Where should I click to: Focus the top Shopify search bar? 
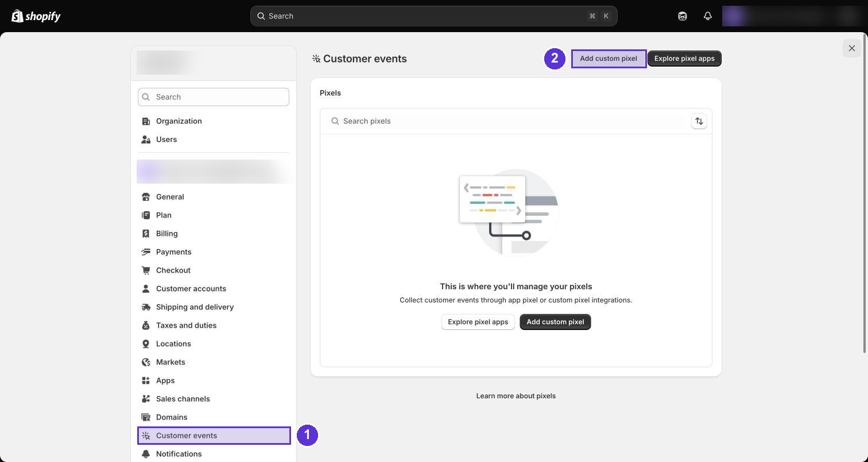tap(434, 16)
